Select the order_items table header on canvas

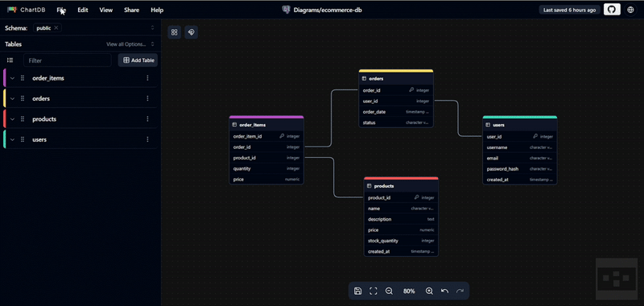click(266, 125)
